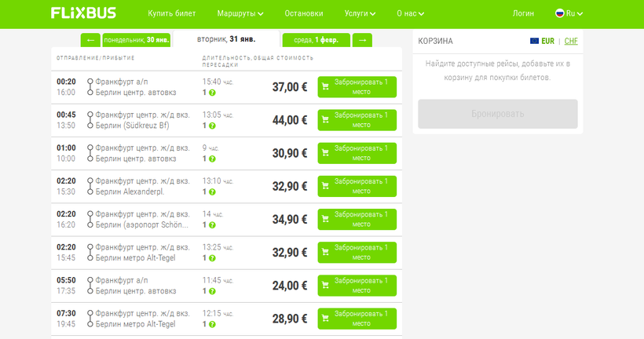
Task: Reserve one seat on 00:20 departure
Action: point(357,87)
